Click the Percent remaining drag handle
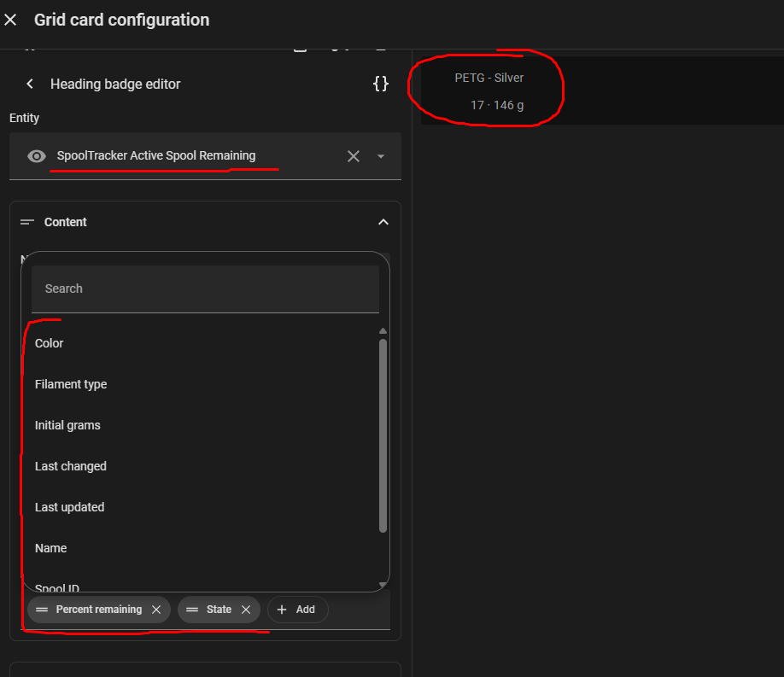The height and width of the screenshot is (677, 784). coord(42,610)
